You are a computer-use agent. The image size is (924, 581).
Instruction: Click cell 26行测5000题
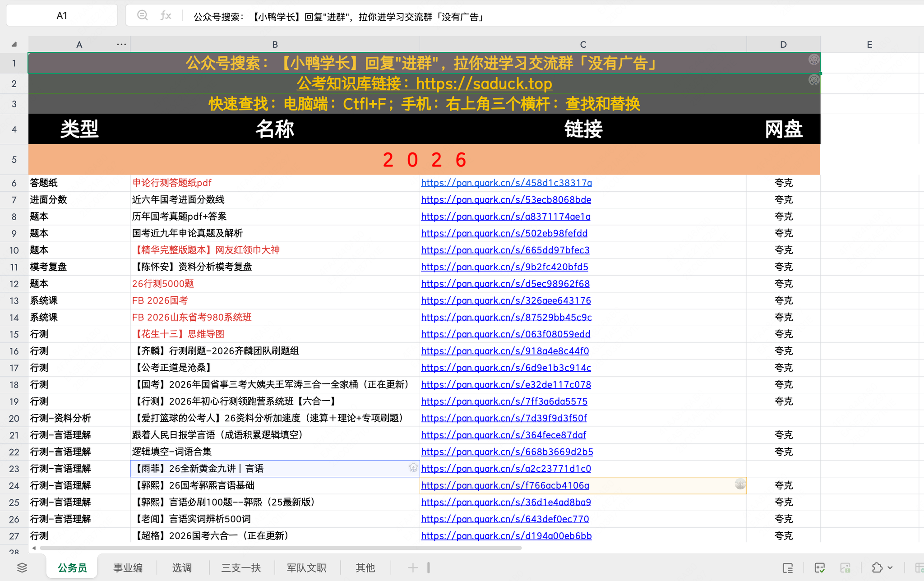click(275, 284)
